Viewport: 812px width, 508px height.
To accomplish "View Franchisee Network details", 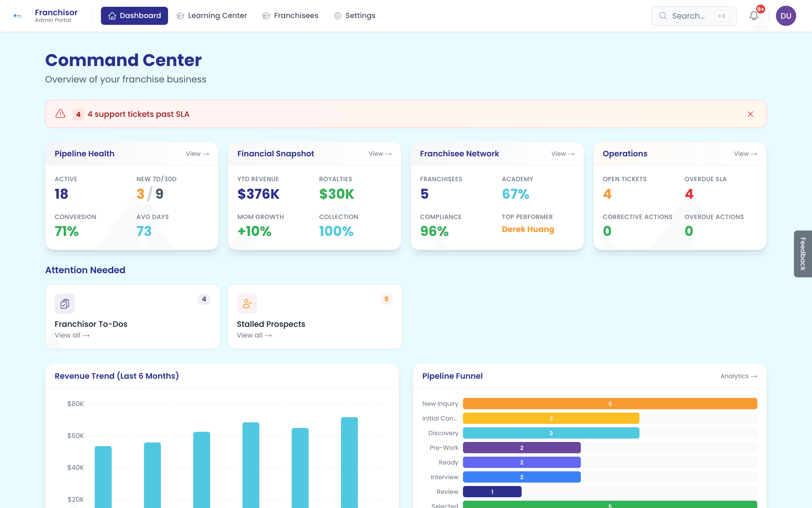I will coord(563,154).
